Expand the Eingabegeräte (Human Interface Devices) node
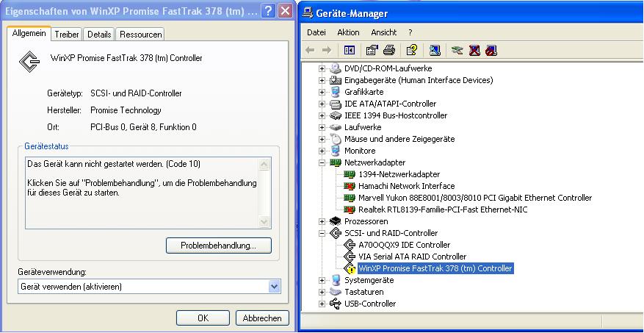644x333 pixels. tap(322, 81)
